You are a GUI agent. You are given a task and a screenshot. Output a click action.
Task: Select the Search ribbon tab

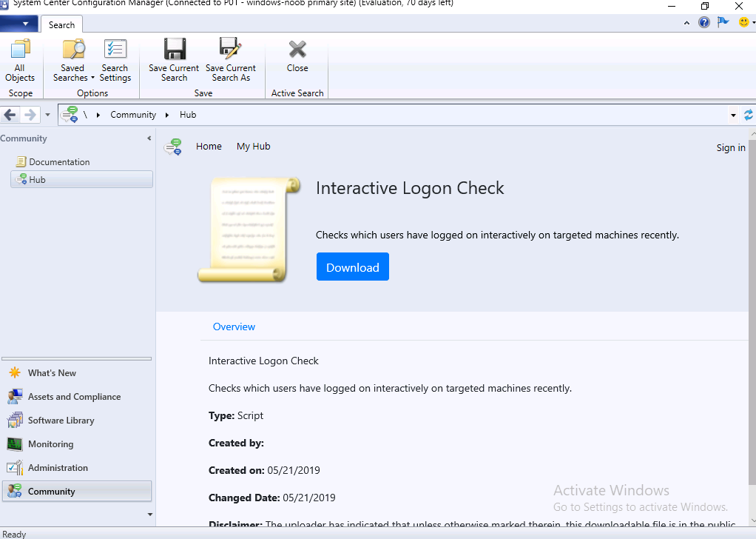point(61,25)
